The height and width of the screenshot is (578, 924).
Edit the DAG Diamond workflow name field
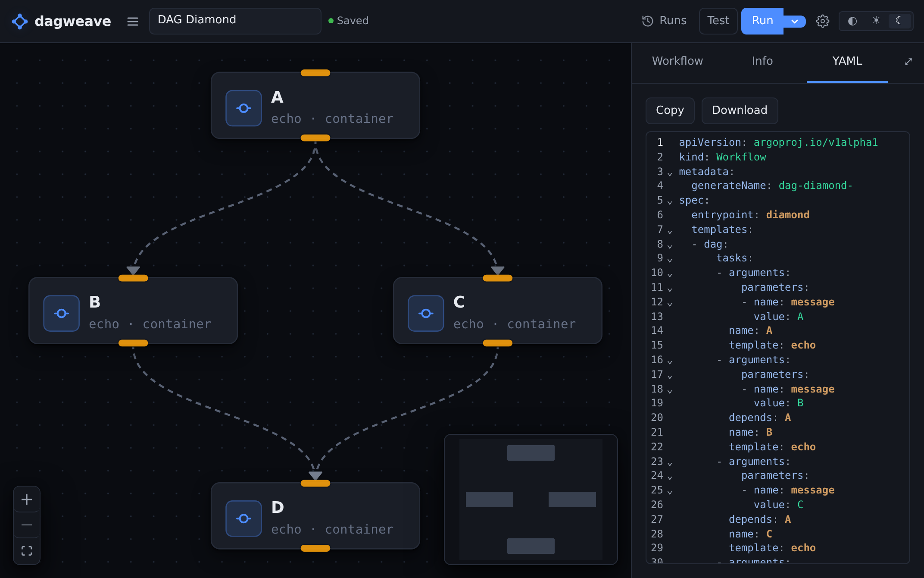click(x=235, y=21)
